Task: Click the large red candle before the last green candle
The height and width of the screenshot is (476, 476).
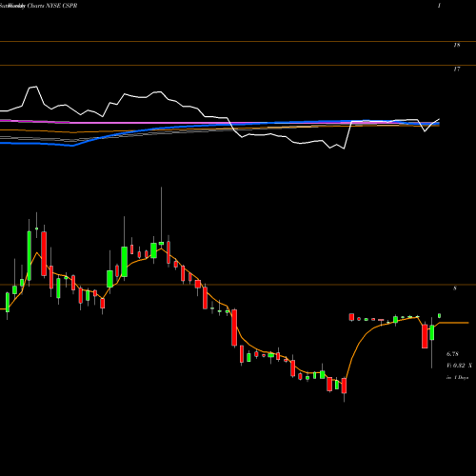Action: pyautogui.click(x=425, y=336)
